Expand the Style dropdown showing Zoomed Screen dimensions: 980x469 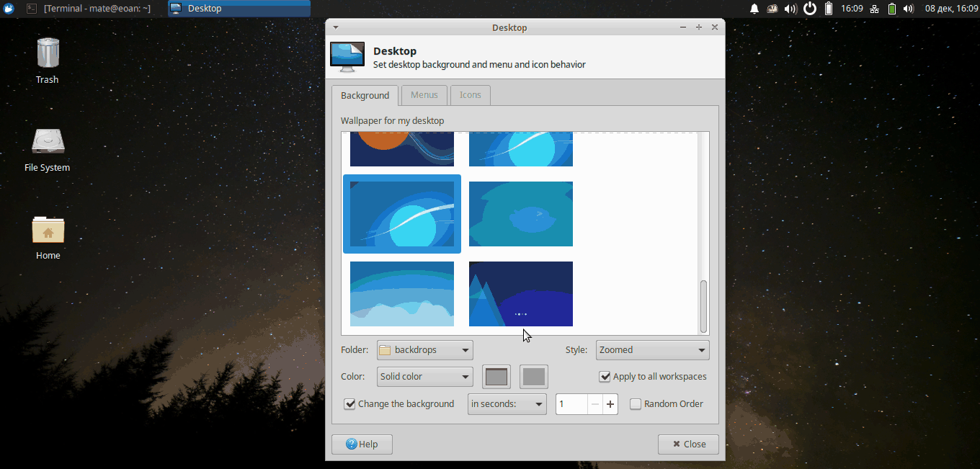point(652,350)
